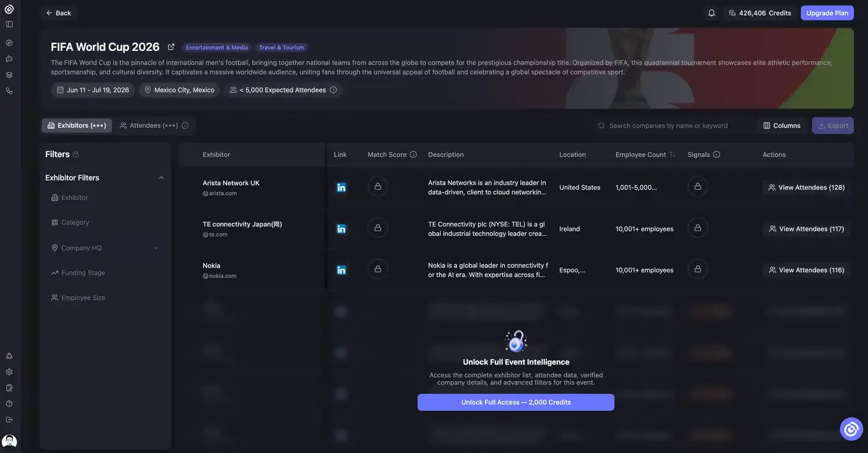Open LinkedIn icon for Nokia

pos(341,270)
